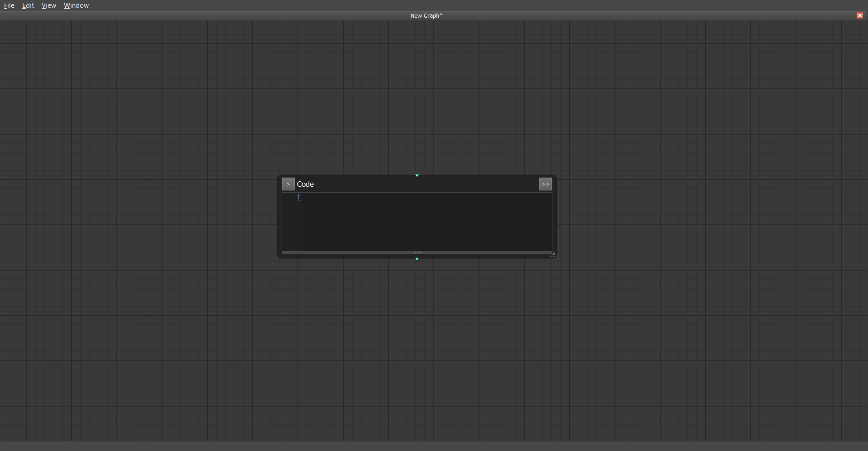
Task: Click the dotted resize handle below the editor
Action: pyautogui.click(x=417, y=253)
